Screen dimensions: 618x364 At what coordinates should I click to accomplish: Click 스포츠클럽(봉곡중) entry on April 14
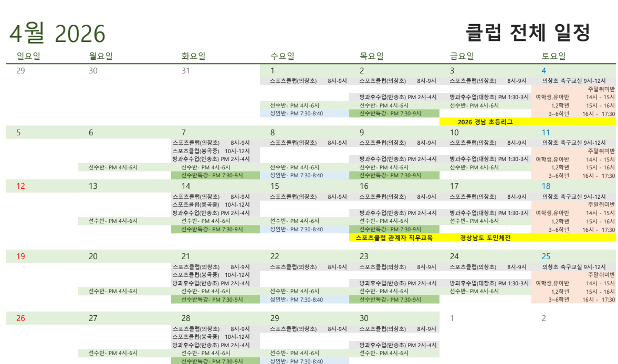point(211,205)
